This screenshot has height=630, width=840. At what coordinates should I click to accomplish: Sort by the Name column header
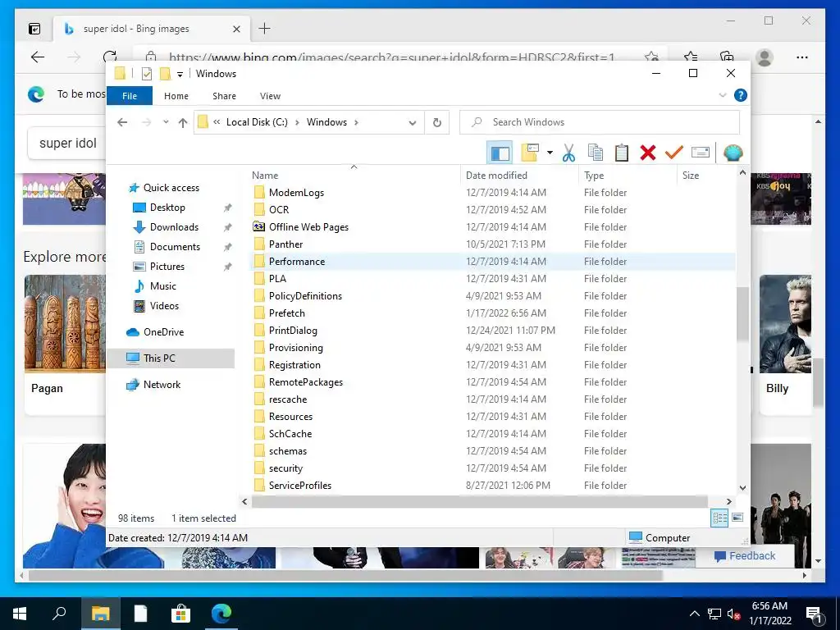(x=354, y=176)
